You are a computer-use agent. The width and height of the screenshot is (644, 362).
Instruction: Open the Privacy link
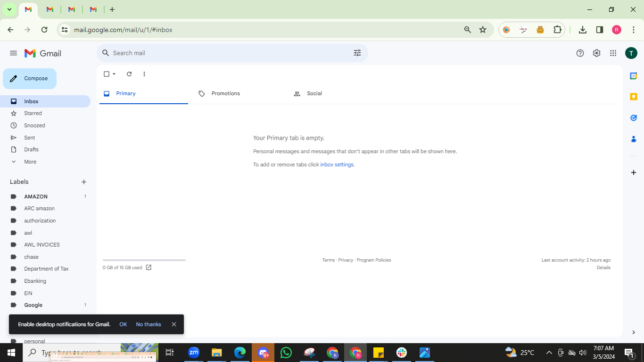(x=346, y=260)
